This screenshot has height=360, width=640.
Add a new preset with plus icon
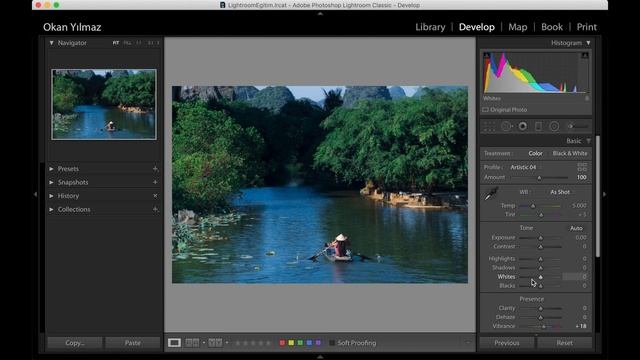155,169
